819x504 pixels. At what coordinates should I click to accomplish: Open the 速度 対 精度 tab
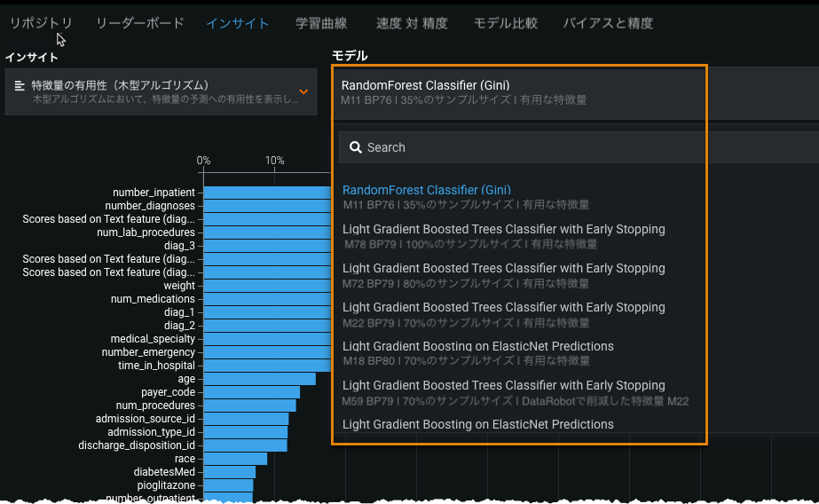(x=412, y=23)
